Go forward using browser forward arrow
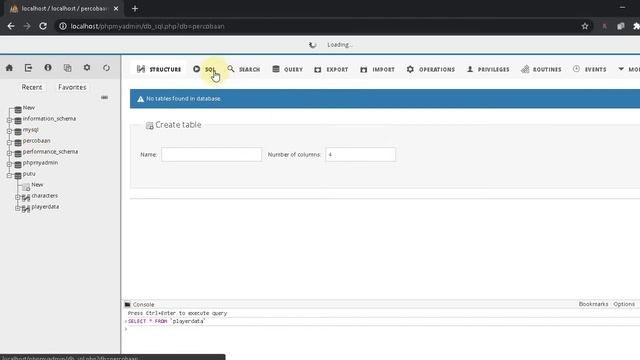 (x=27, y=26)
